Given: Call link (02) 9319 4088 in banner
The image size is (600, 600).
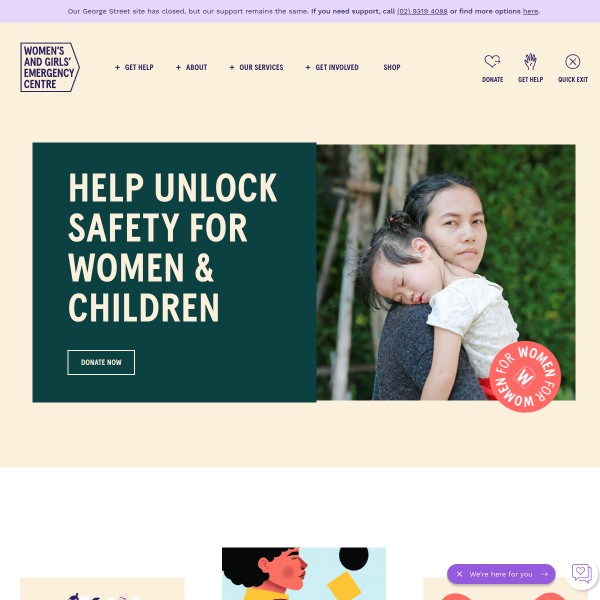Looking at the screenshot, I should coord(422,11).
